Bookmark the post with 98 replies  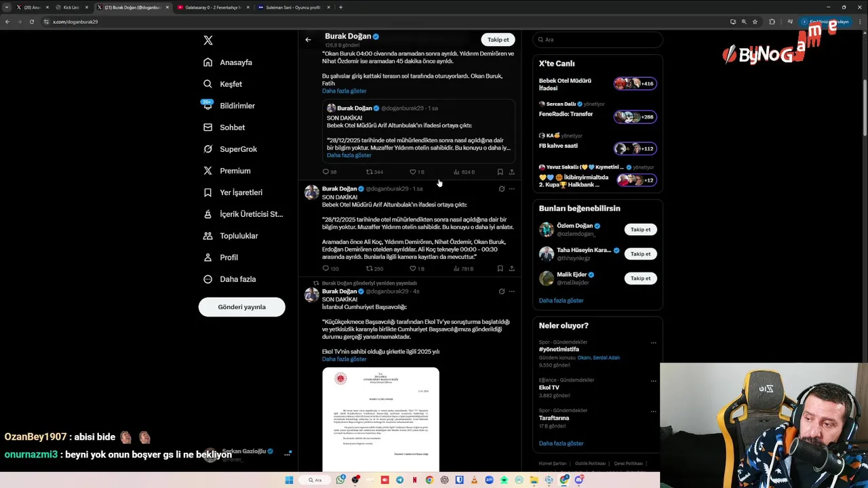point(500,172)
